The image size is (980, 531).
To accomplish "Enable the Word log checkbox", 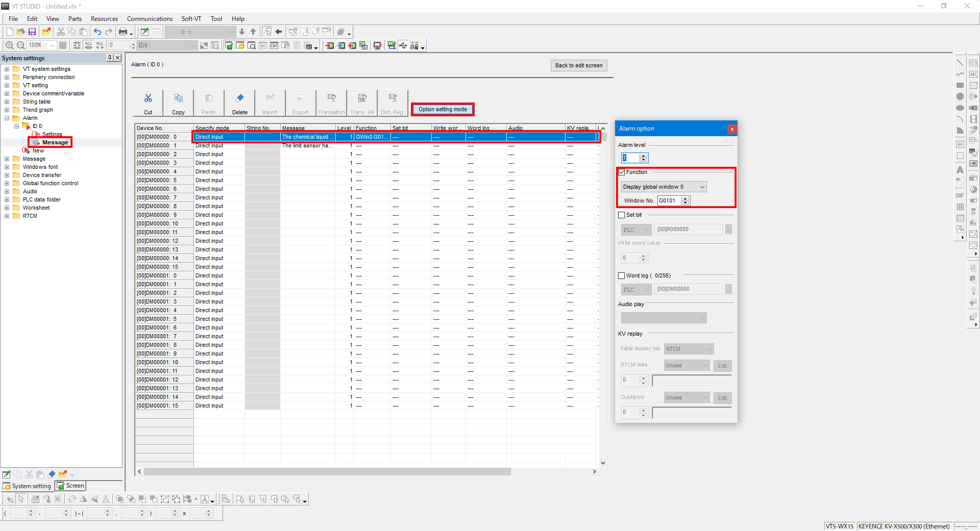I will (622, 276).
